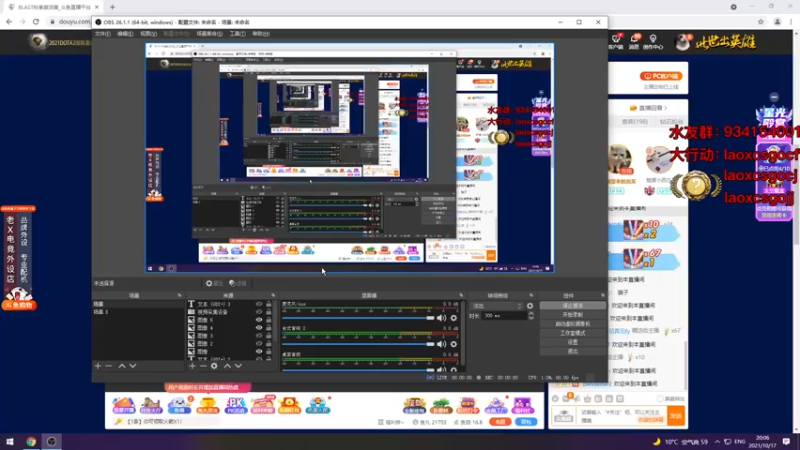
Task: Reload the Chrome browser page
Action: point(36,21)
